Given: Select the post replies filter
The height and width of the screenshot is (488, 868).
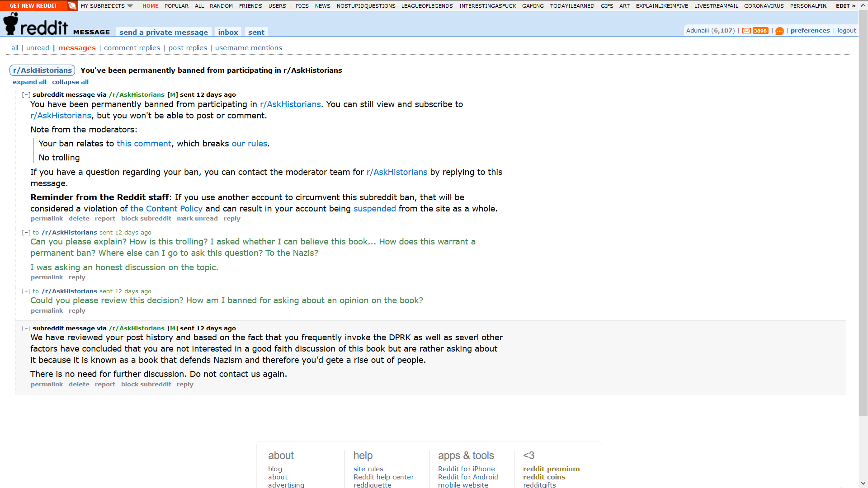Looking at the screenshot, I should pyautogui.click(x=188, y=48).
